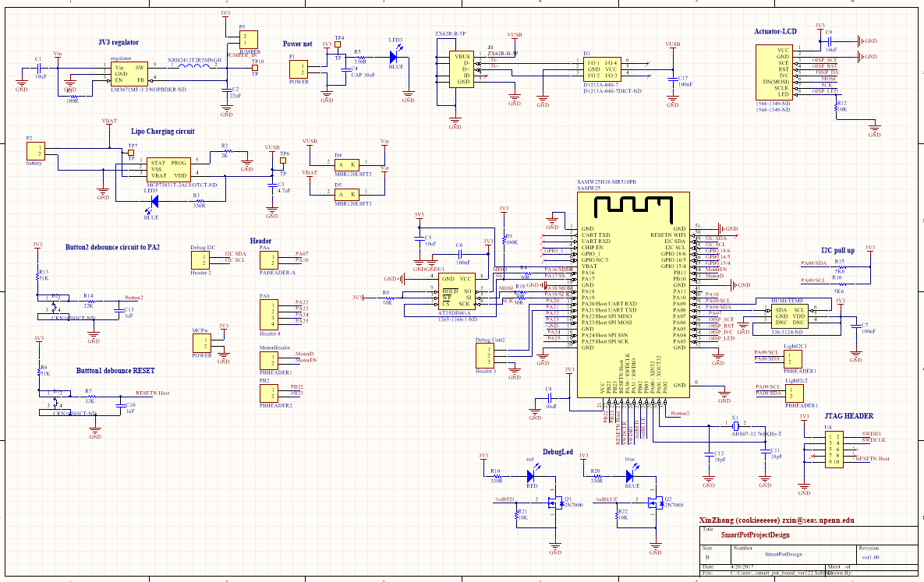Select the 'D1213A-04S-7DICT-ND' part label
The image size is (924, 582).
point(612,91)
